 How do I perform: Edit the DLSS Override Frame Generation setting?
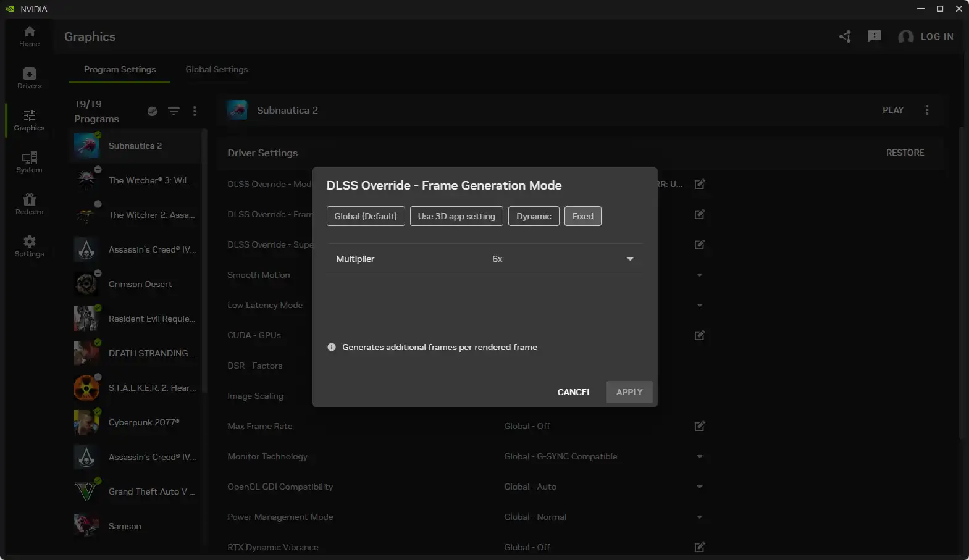pos(699,214)
